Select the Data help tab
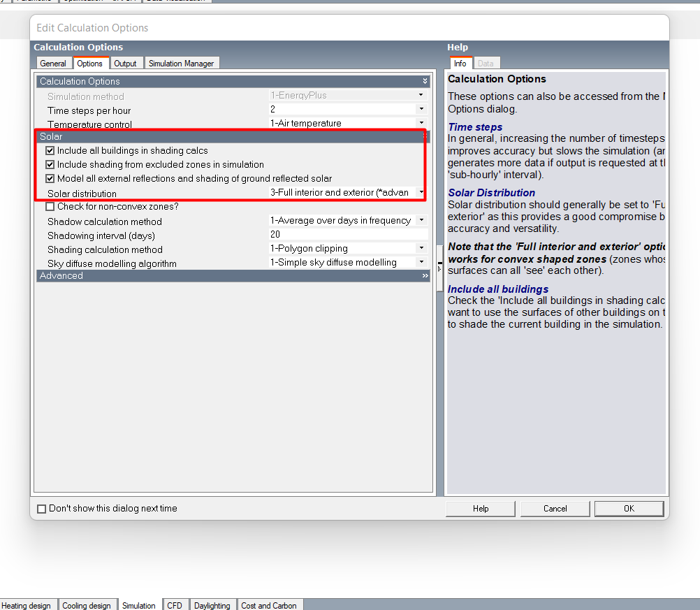700x610 pixels. (486, 64)
